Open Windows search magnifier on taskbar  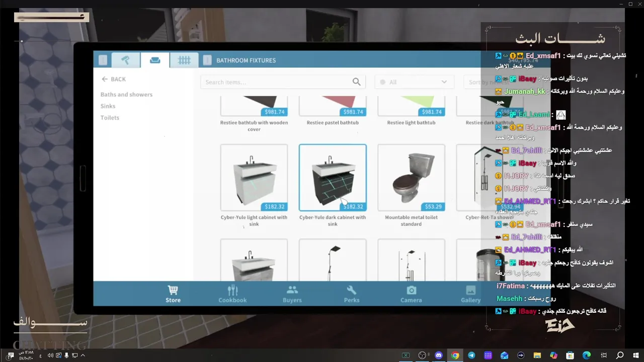[x=620, y=355]
